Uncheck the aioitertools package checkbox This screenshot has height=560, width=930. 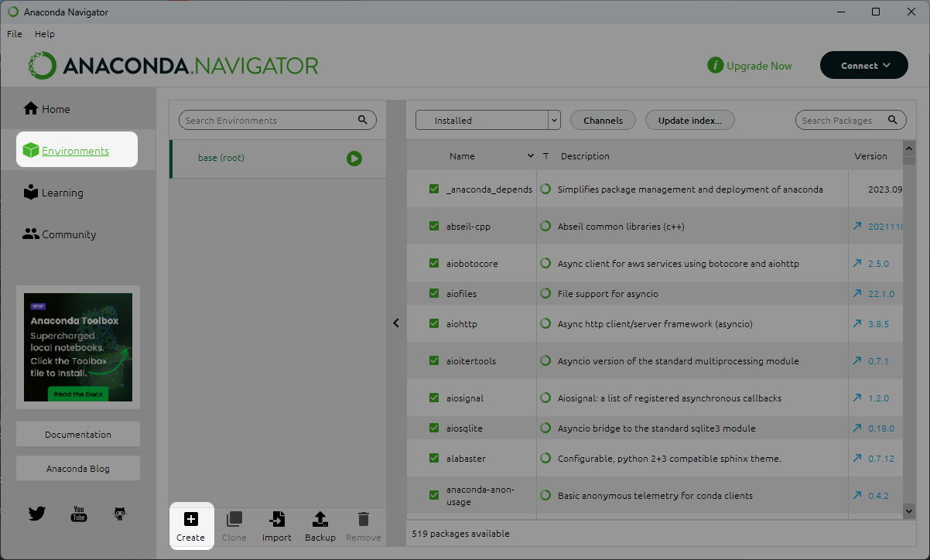tap(434, 361)
